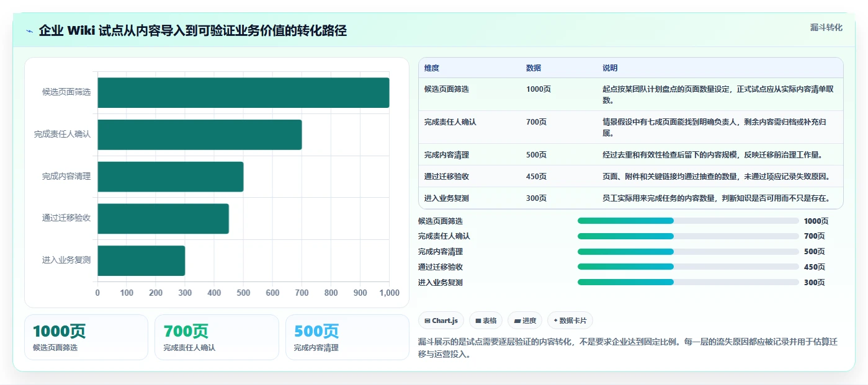Click the 进入业务复测 label on the chart axis
This screenshot has height=385, width=868.
[x=66, y=260]
